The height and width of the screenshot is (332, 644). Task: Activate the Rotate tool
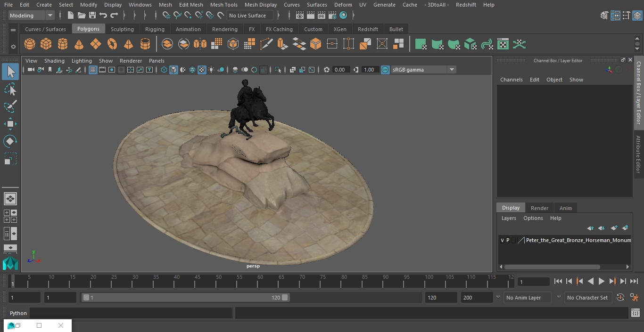point(10,141)
